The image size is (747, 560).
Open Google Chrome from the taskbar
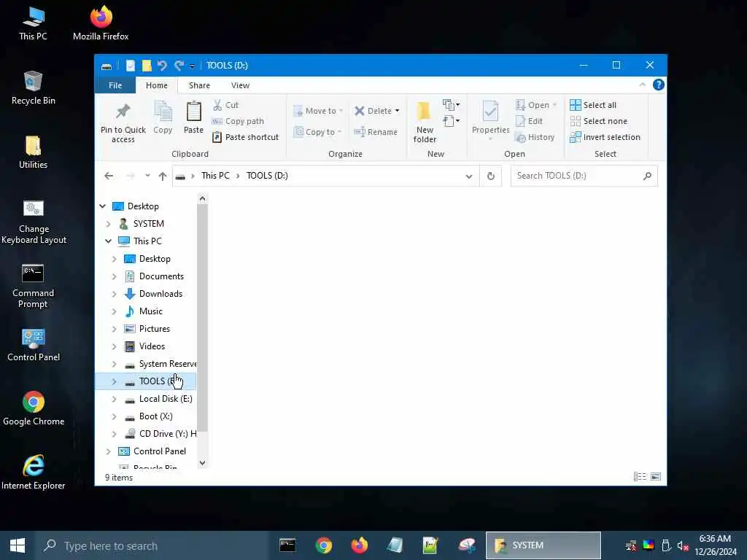click(x=323, y=545)
